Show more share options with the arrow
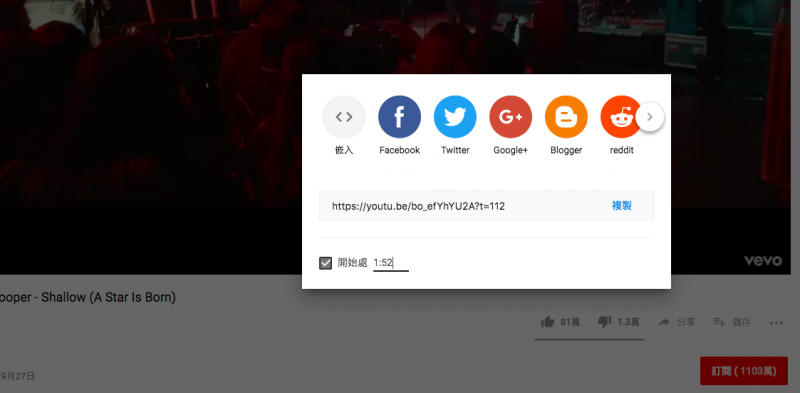Image resolution: width=800 pixels, height=393 pixels. (649, 117)
